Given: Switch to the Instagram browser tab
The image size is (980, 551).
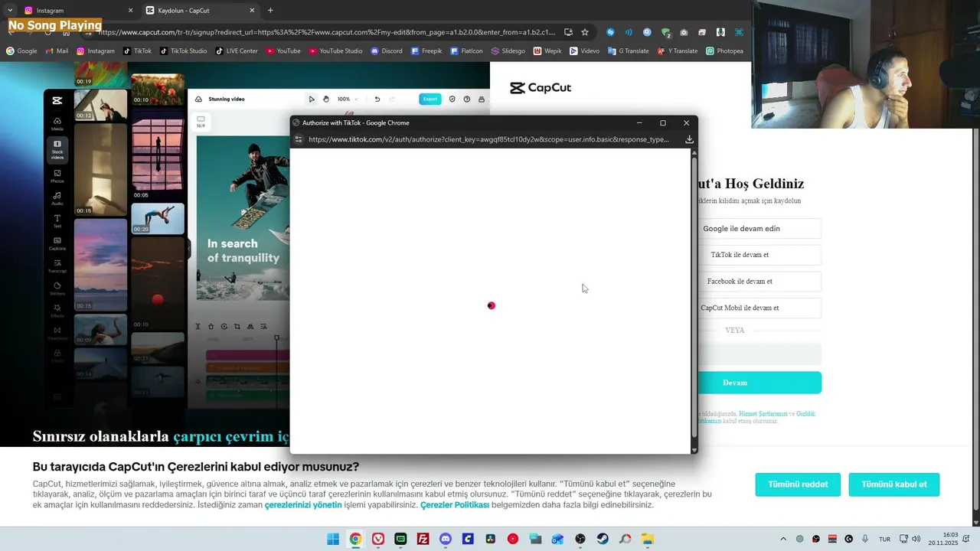Looking at the screenshot, I should point(77,10).
